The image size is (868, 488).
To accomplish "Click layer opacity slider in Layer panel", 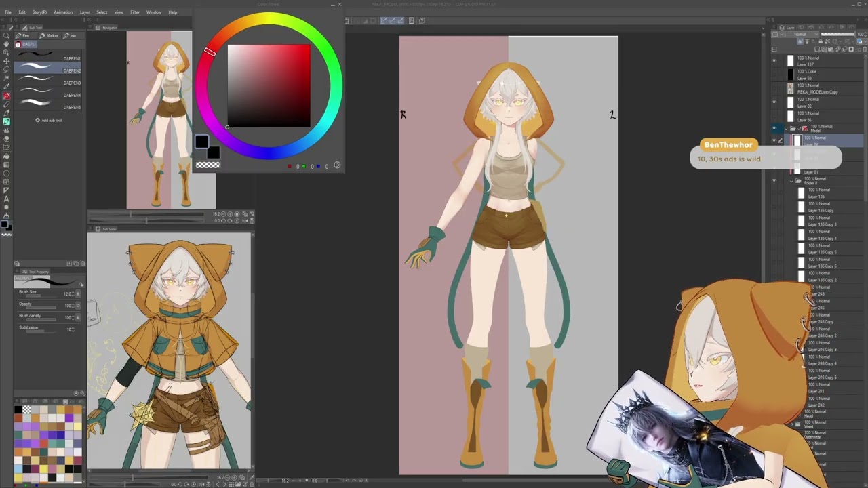I will (x=838, y=34).
